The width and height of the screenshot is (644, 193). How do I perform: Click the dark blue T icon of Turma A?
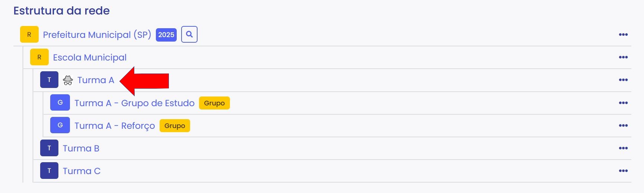(x=49, y=80)
